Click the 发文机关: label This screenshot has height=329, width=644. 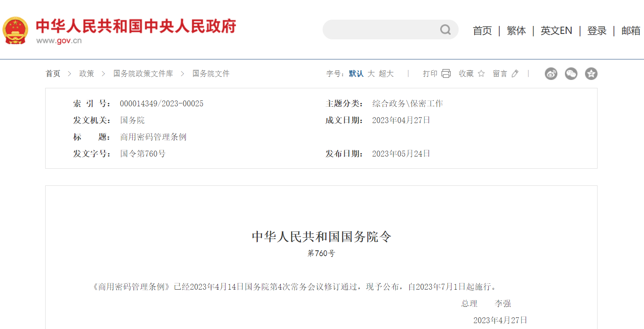(x=92, y=121)
